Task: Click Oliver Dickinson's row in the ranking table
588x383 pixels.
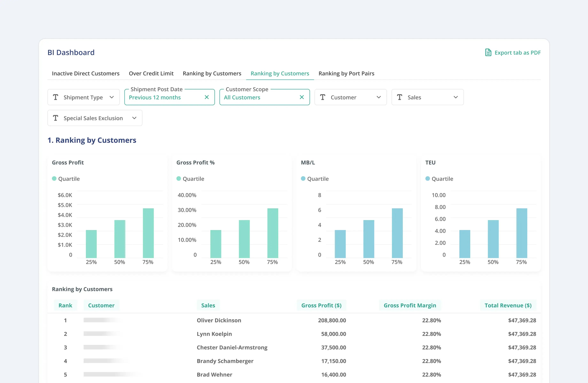Action: 219,320
